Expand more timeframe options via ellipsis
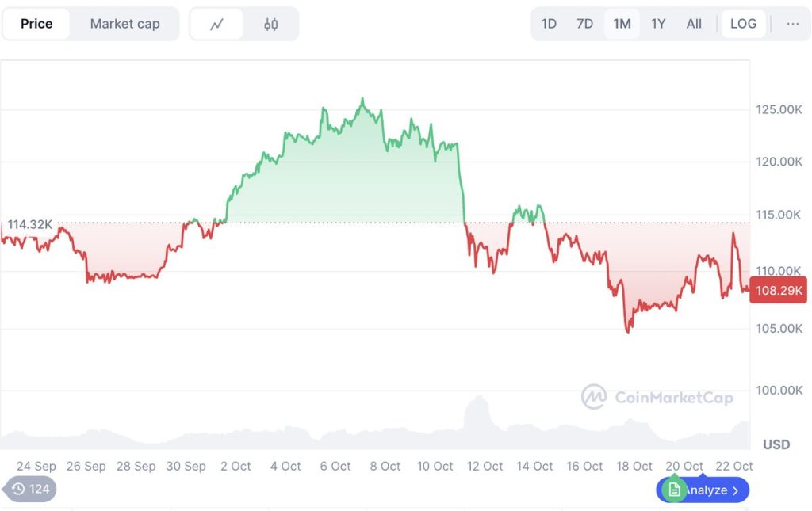The height and width of the screenshot is (511, 812). [x=792, y=24]
